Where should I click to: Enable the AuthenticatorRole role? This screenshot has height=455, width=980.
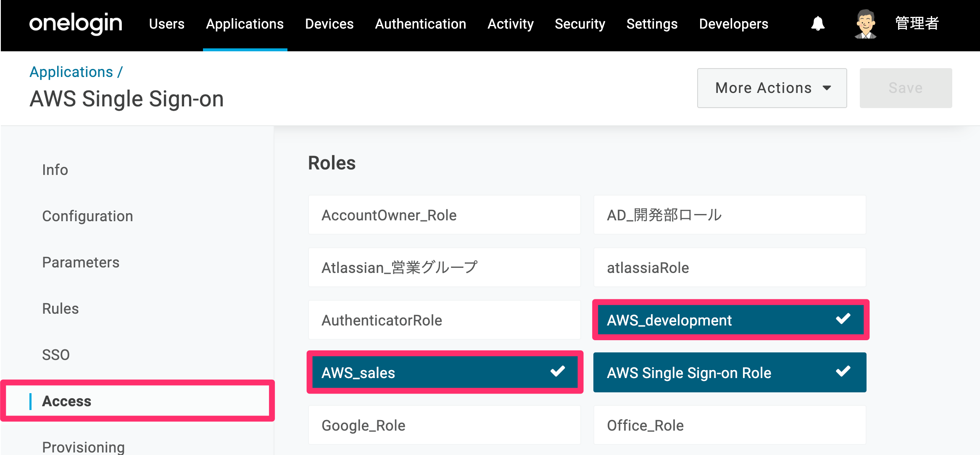[445, 320]
